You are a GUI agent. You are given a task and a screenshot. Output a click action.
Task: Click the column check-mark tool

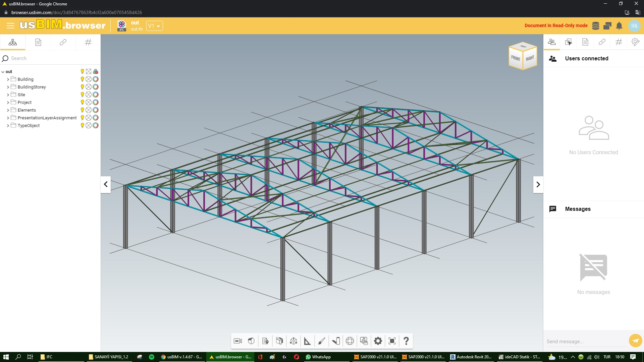point(336,341)
